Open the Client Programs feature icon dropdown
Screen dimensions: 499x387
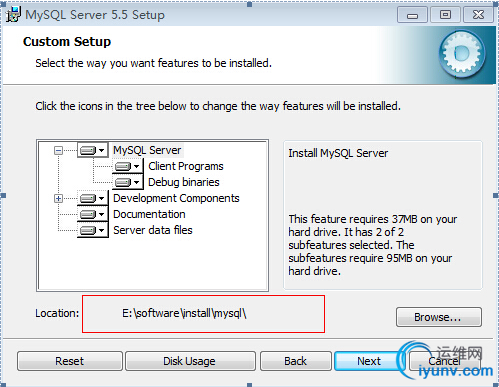pyautogui.click(x=128, y=166)
